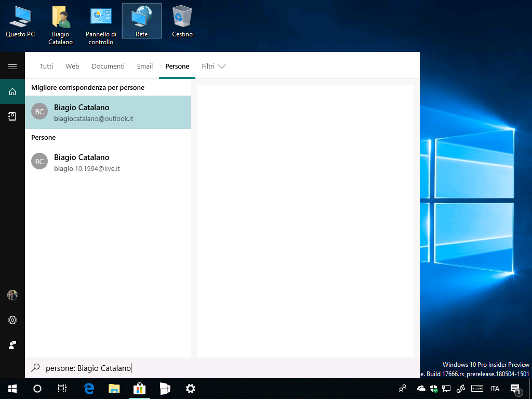The height and width of the screenshot is (399, 532).
Task: Select Questo PC desktop icon
Action: pos(20,22)
